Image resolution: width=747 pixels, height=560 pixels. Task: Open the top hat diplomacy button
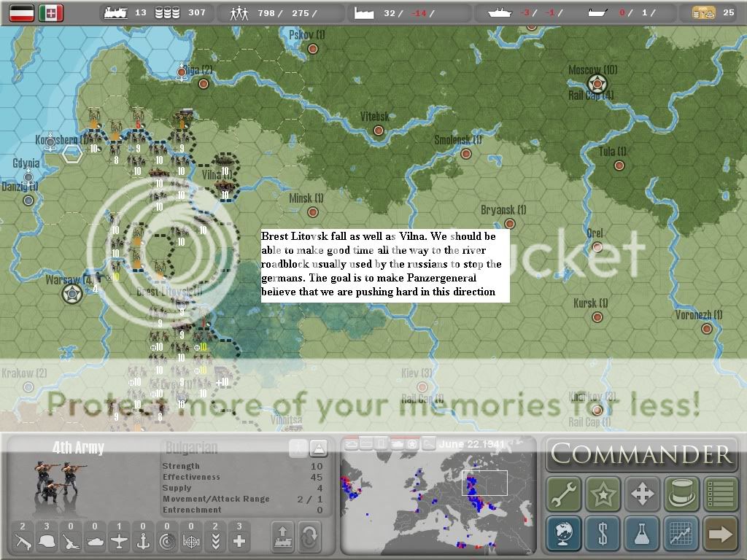(x=681, y=494)
